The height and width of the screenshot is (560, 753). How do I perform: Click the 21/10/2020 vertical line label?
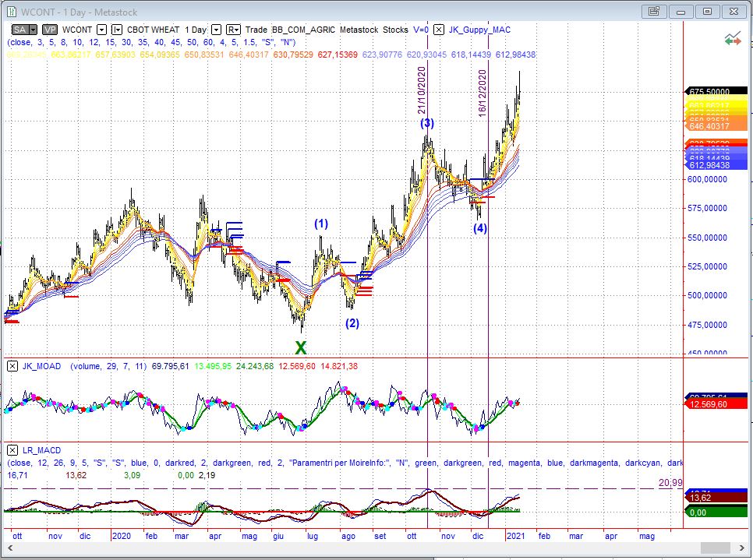pyautogui.click(x=421, y=90)
